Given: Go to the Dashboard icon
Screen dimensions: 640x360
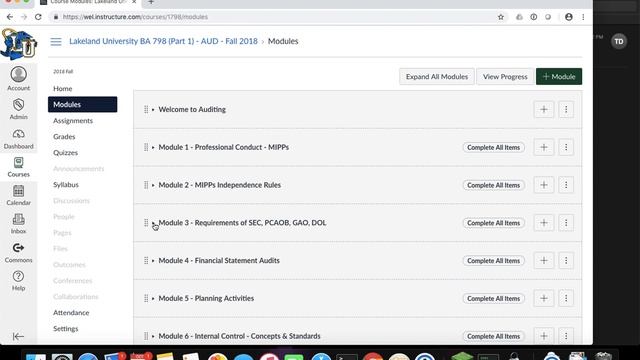Looking at the screenshot, I should [x=18, y=138].
